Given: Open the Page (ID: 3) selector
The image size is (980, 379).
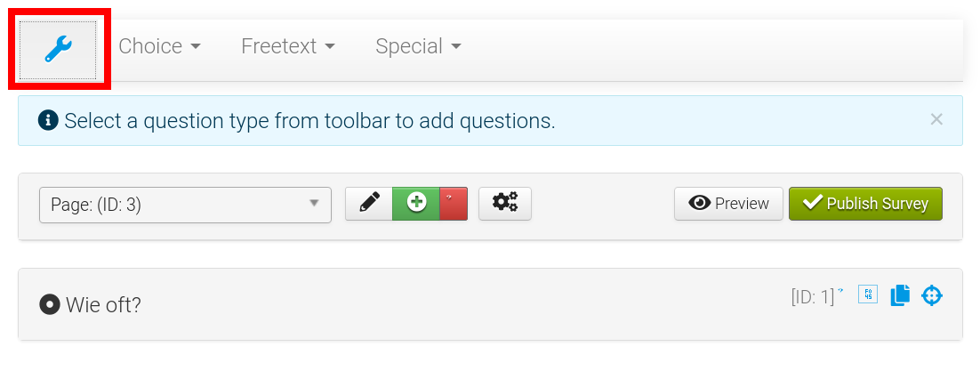Looking at the screenshot, I should coord(185,205).
